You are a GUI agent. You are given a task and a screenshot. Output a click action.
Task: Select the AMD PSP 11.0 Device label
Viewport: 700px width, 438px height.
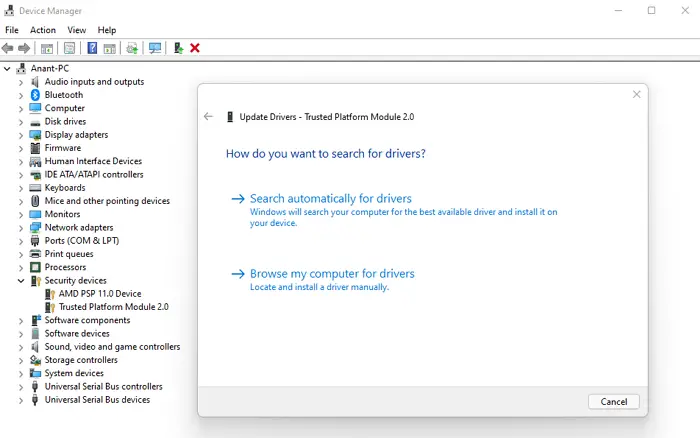100,294
